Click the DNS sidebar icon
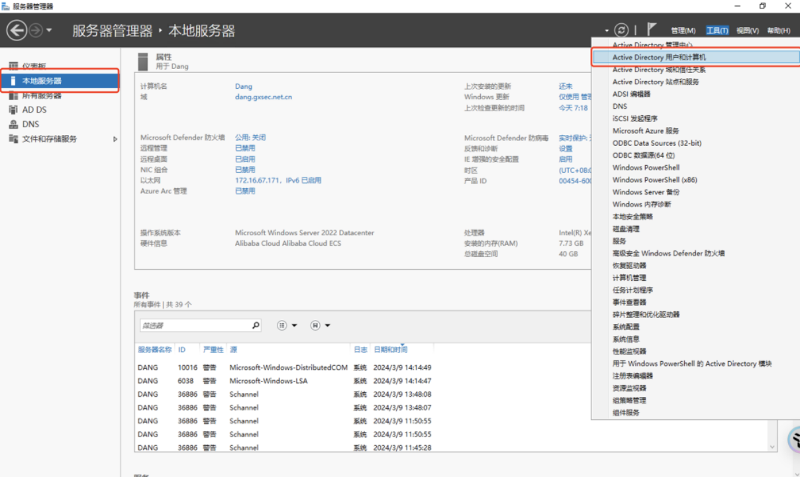800x477 pixels. [x=13, y=124]
